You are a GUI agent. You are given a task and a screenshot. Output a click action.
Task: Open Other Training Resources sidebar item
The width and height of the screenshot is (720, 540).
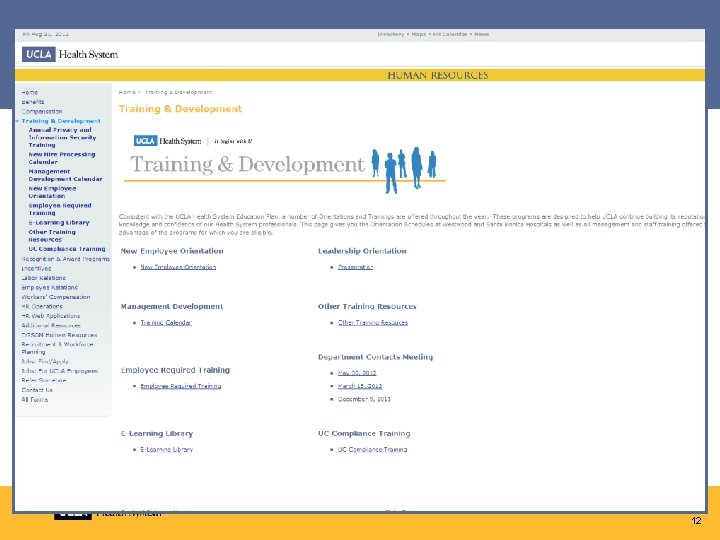pos(52,236)
